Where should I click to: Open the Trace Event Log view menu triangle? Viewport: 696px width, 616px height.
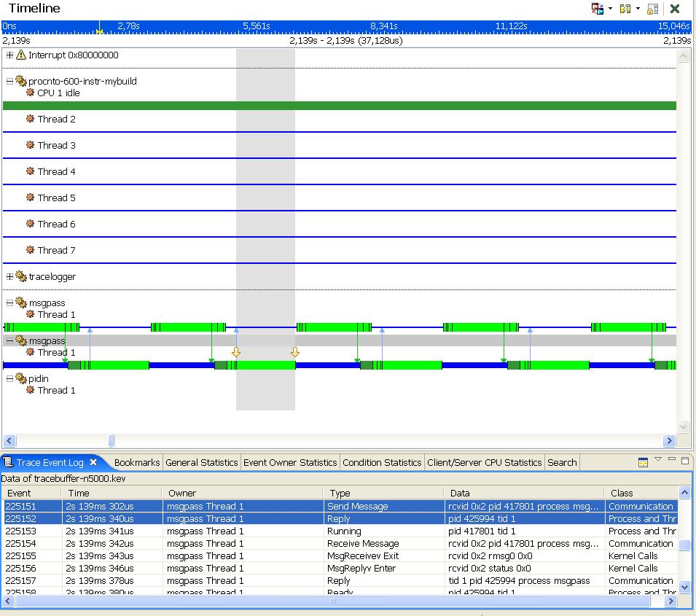click(x=658, y=459)
